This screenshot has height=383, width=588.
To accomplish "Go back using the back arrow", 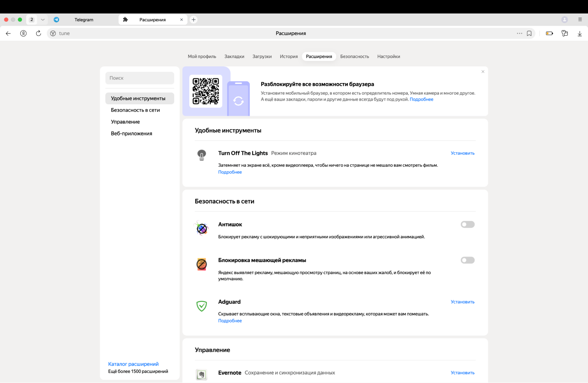I will pos(8,33).
